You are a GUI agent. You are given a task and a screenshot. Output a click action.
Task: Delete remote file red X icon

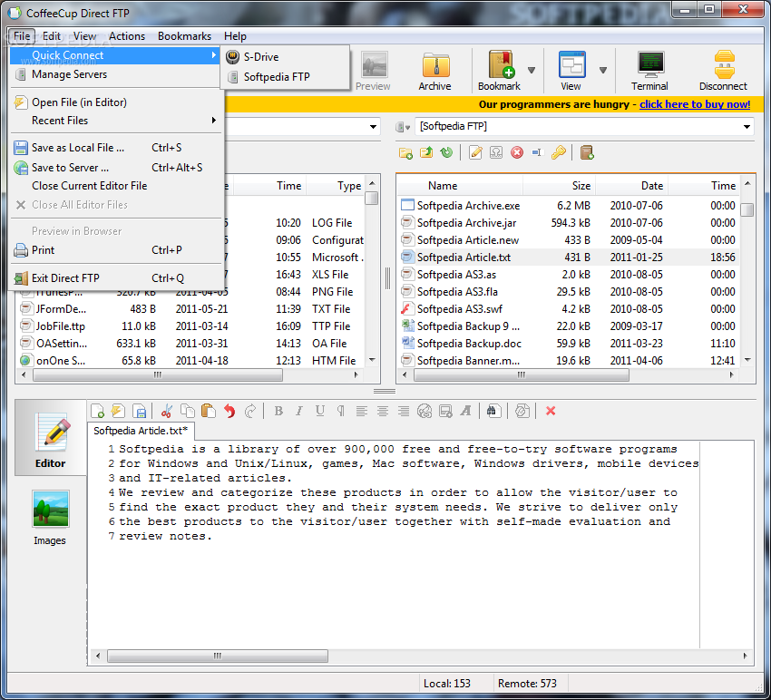[x=517, y=153]
